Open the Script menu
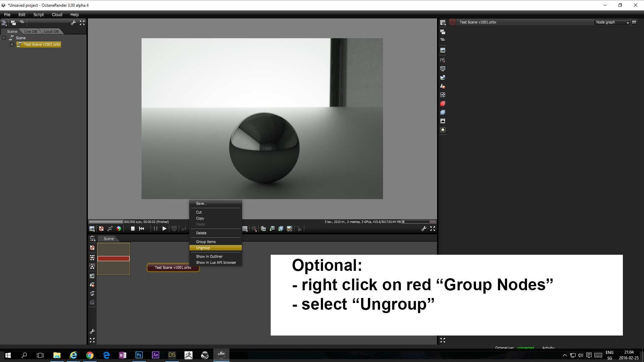The height and width of the screenshot is (362, 644). [x=39, y=14]
